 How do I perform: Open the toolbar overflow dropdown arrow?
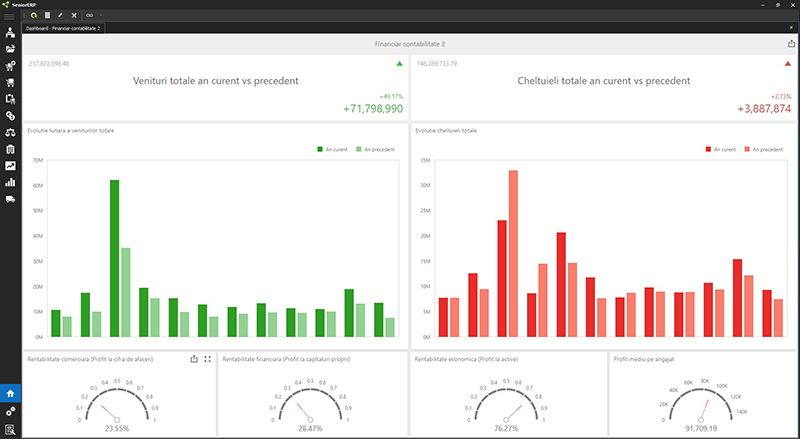pyautogui.click(x=101, y=16)
